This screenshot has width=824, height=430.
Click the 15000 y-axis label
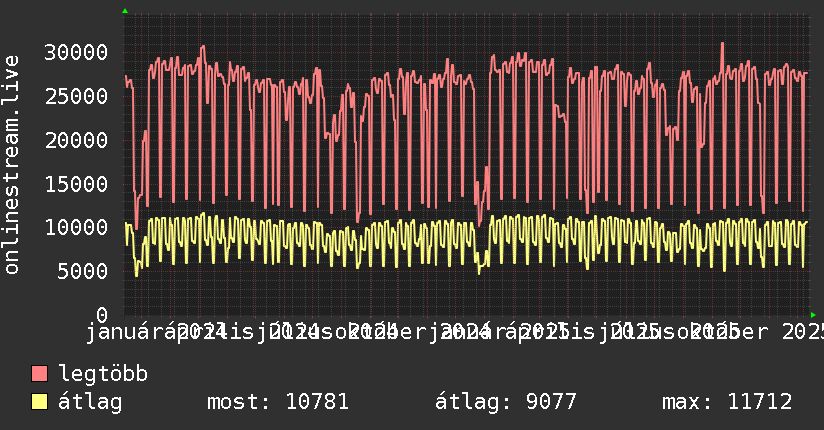click(74, 184)
